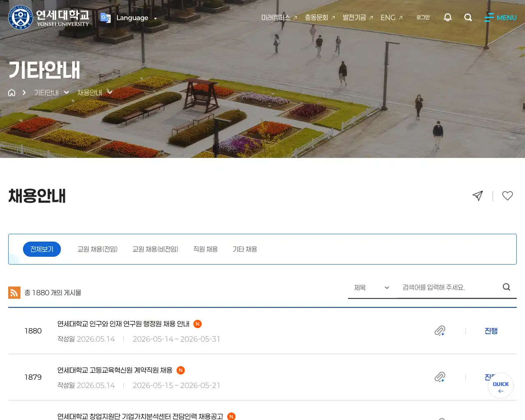Open the Google Translate Language icon
This screenshot has width=525, height=420.
click(x=105, y=18)
